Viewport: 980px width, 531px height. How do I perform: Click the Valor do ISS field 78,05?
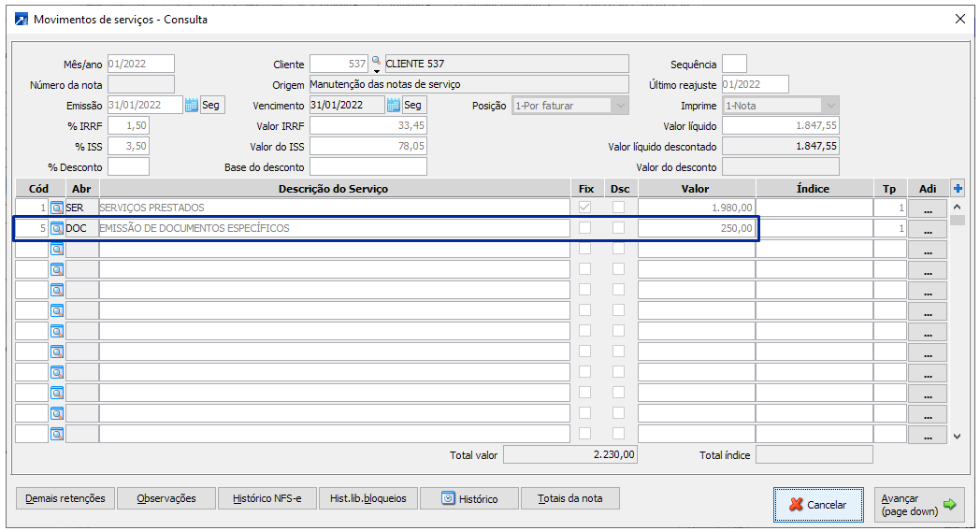(368, 146)
